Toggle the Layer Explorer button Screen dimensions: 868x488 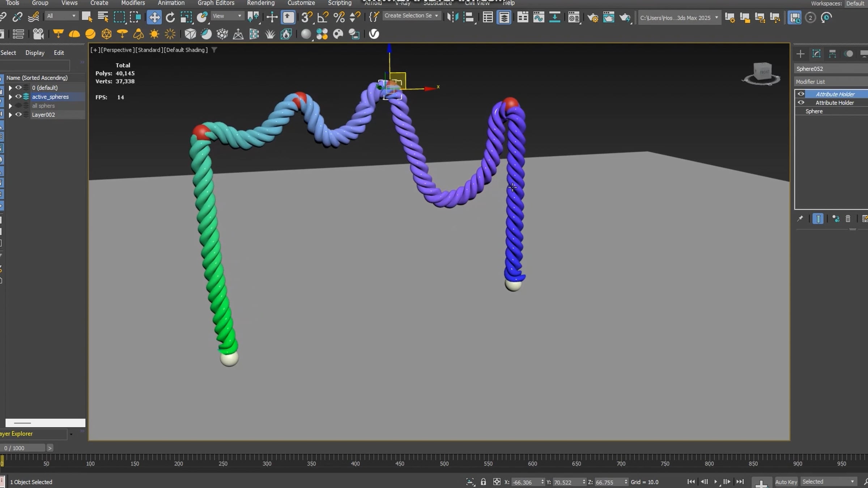pos(504,17)
